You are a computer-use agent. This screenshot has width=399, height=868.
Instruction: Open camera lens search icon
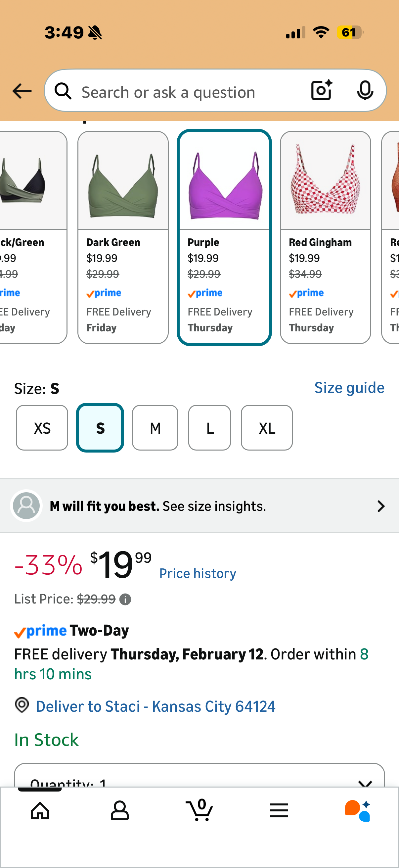tap(321, 90)
